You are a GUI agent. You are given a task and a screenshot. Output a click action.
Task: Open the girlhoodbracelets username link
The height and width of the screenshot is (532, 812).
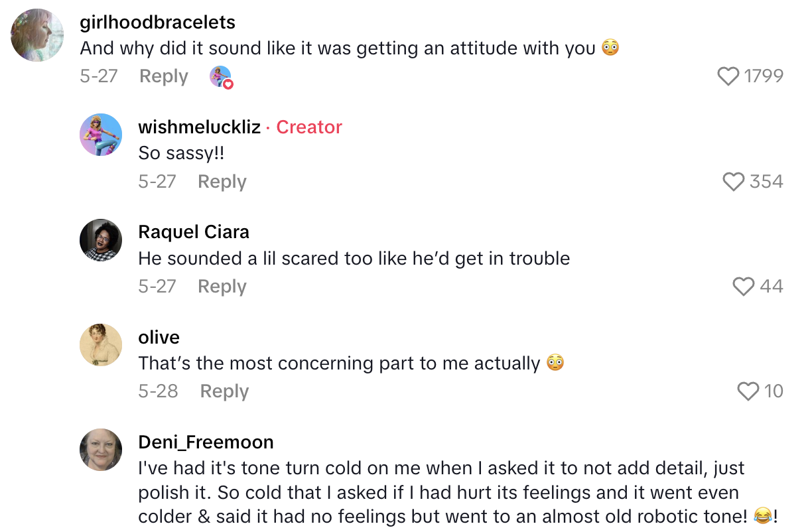point(157,23)
